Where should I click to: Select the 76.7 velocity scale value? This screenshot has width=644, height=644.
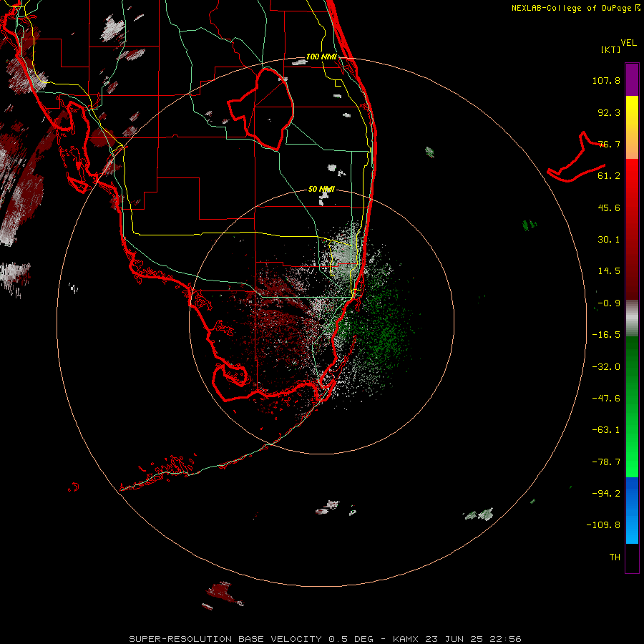pyautogui.click(x=609, y=144)
